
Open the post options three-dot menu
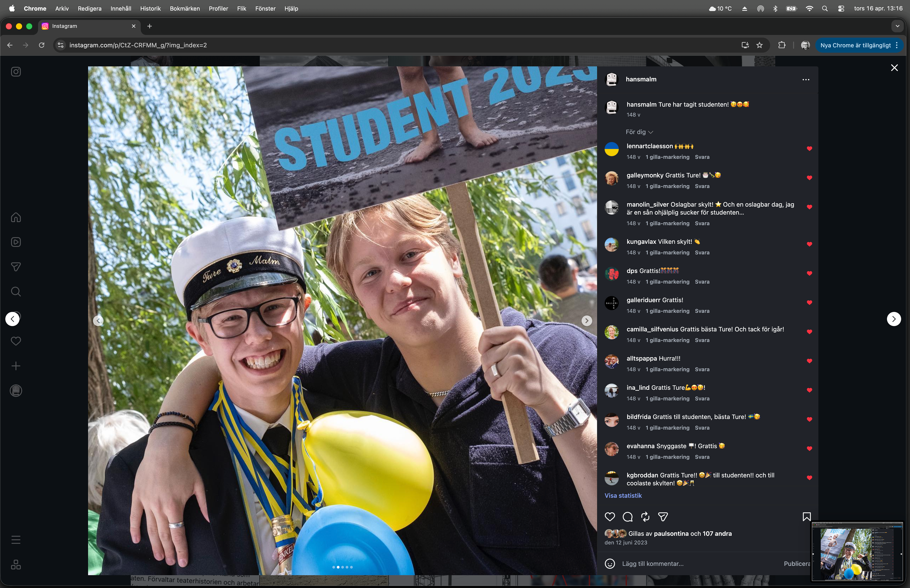806,79
